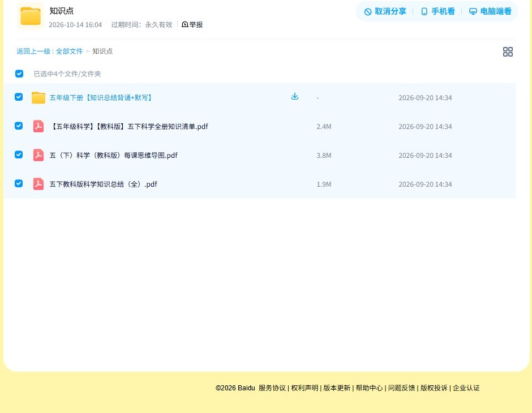Report this share via 举报
This screenshot has height=413, width=532.
pyautogui.click(x=192, y=25)
